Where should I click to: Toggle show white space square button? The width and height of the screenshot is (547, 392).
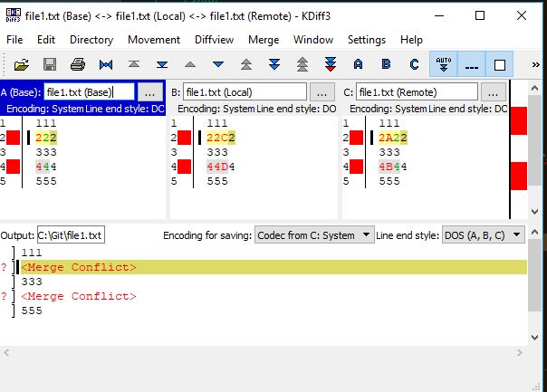pyautogui.click(x=500, y=64)
